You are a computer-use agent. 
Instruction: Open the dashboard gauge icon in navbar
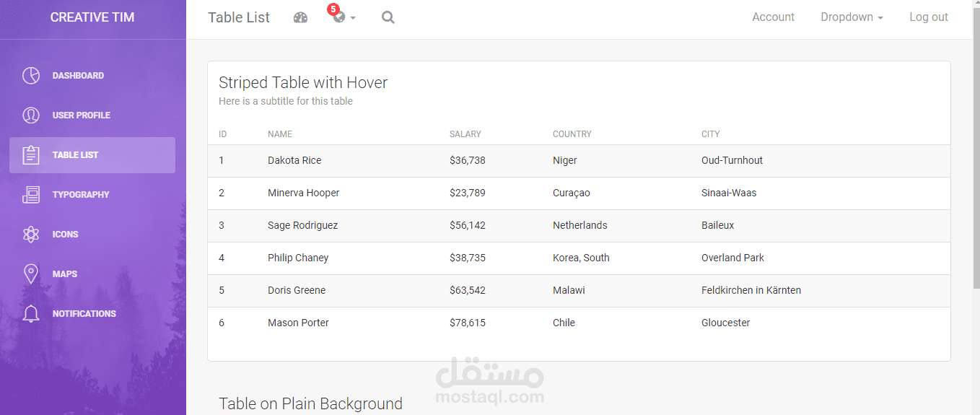(300, 17)
